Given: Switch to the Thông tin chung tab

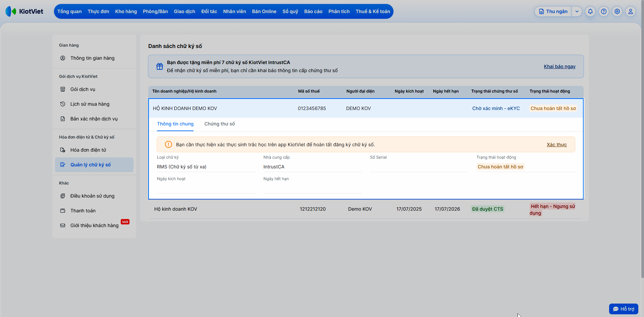Looking at the screenshot, I should click(175, 124).
